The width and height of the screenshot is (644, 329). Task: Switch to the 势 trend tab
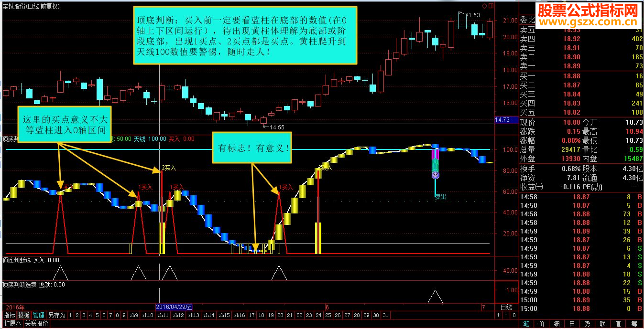pos(589,324)
